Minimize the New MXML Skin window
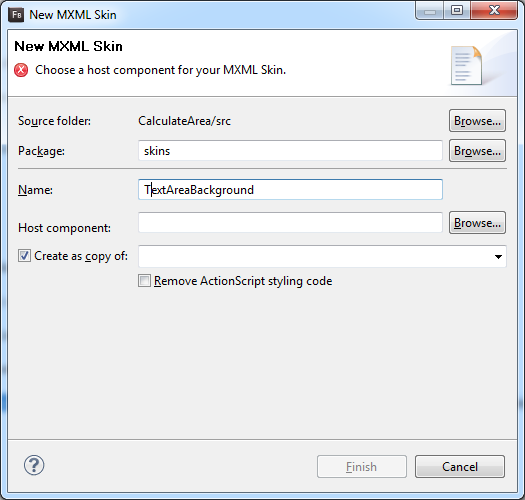The height and width of the screenshot is (500, 525). [x=430, y=11]
